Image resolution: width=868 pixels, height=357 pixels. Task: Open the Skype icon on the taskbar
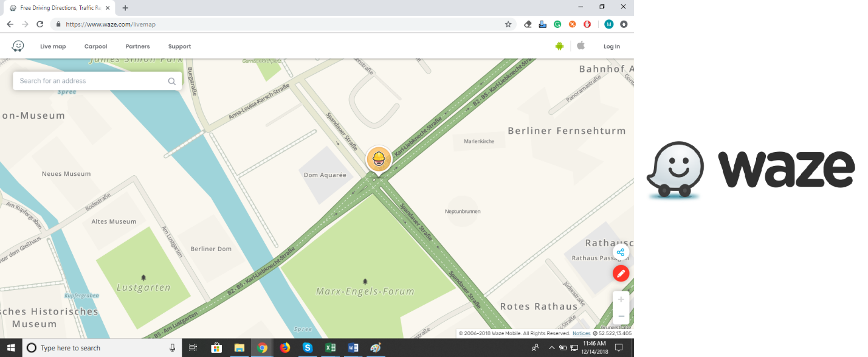point(308,347)
